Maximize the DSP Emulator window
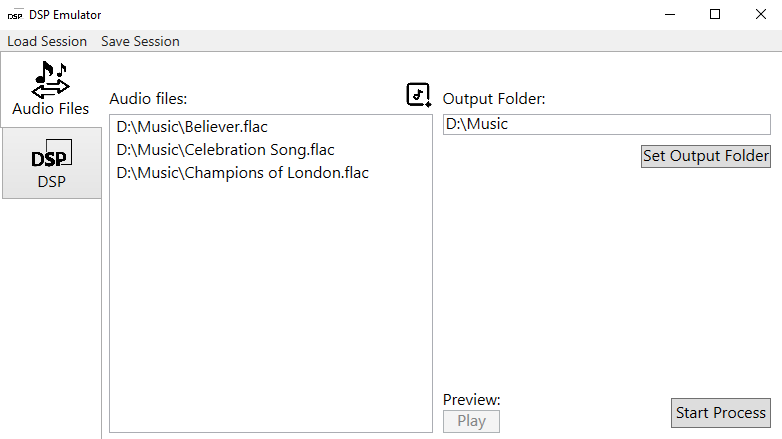Image resolution: width=782 pixels, height=439 pixels. pyautogui.click(x=715, y=14)
